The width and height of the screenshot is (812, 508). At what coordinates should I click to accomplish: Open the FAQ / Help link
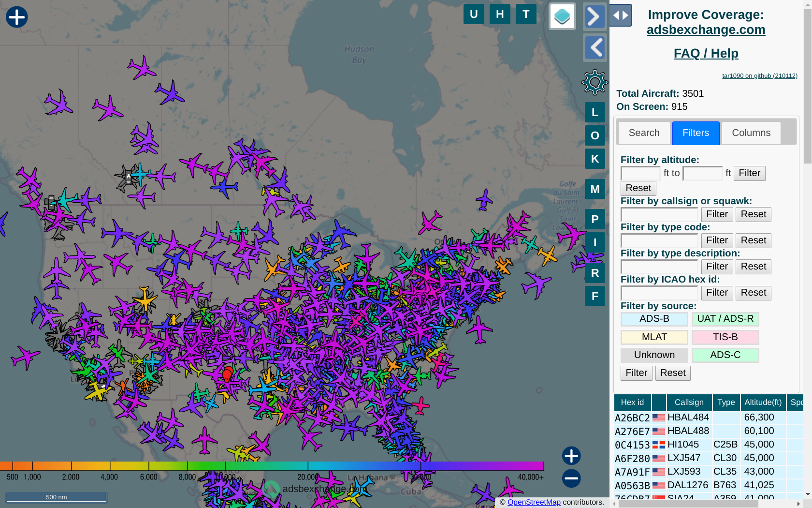point(706,53)
